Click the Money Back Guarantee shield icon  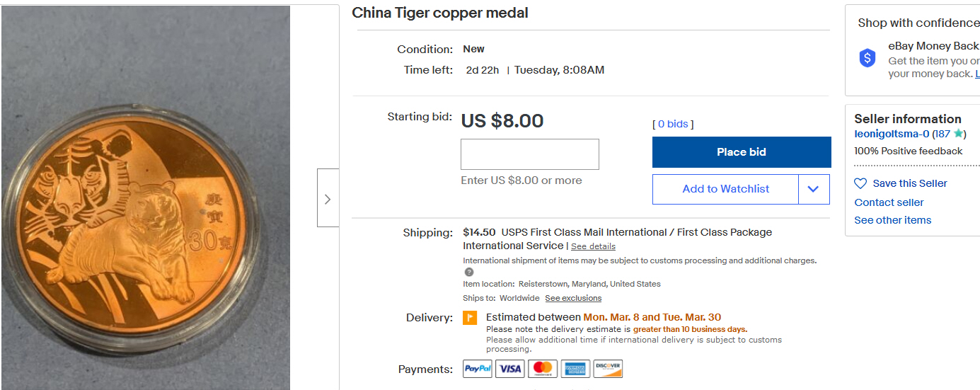(x=867, y=58)
